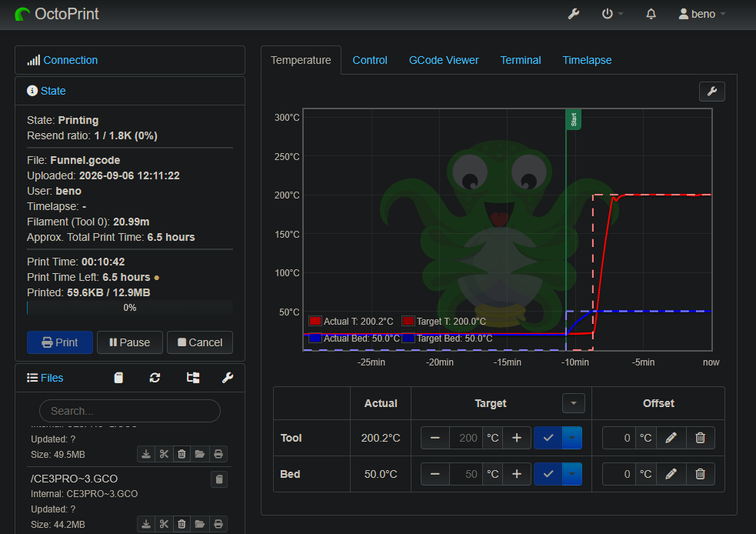Screen dimensions: 756x534
Task: Edit the Bed offset with pencil icon
Action: 671,474
